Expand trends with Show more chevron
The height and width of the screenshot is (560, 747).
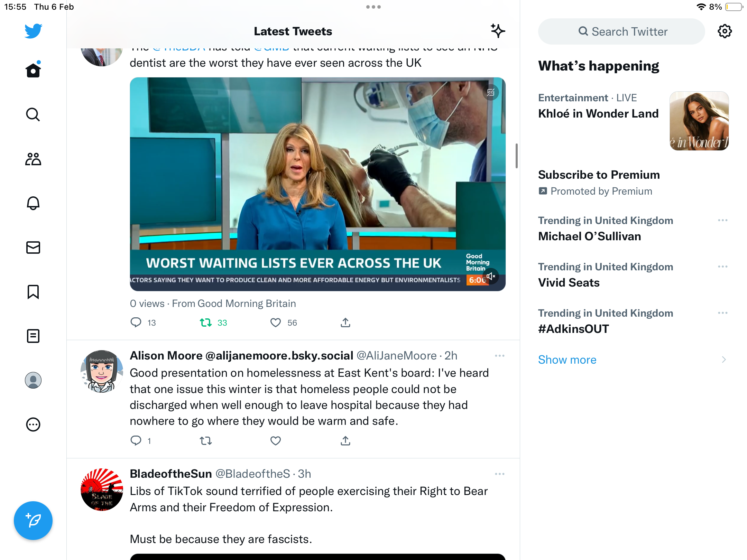pyautogui.click(x=724, y=360)
